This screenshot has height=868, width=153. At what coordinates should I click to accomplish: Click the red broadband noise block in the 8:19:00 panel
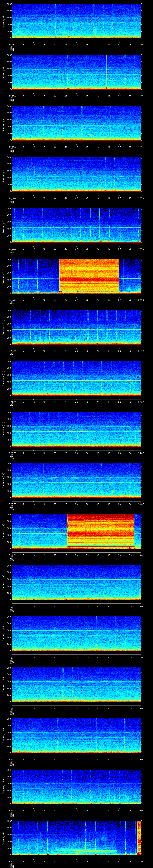(89, 276)
